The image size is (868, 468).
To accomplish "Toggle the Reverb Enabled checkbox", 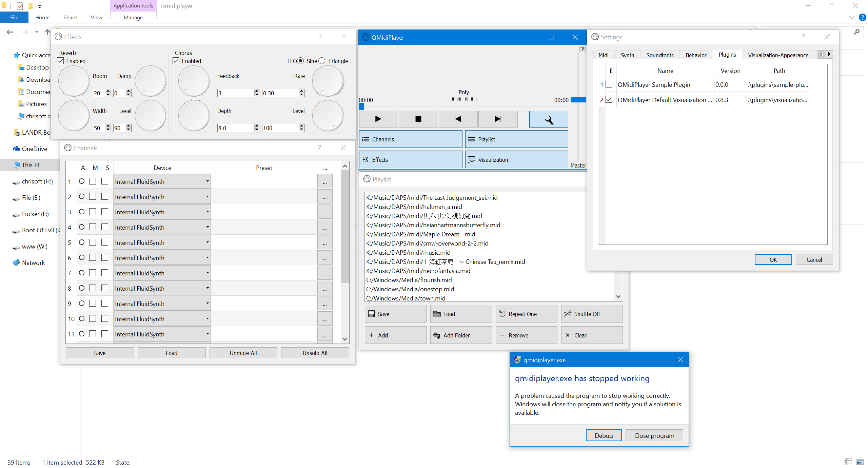I will point(61,61).
